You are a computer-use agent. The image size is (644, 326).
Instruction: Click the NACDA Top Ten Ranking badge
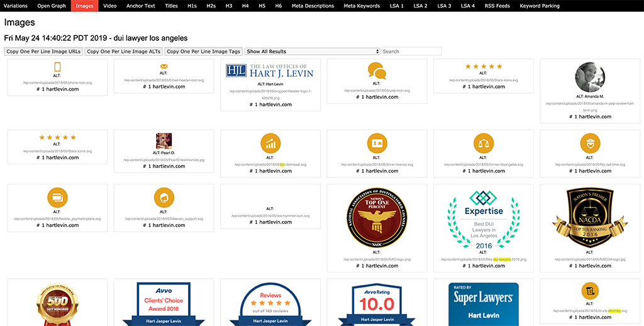pyautogui.click(x=590, y=218)
